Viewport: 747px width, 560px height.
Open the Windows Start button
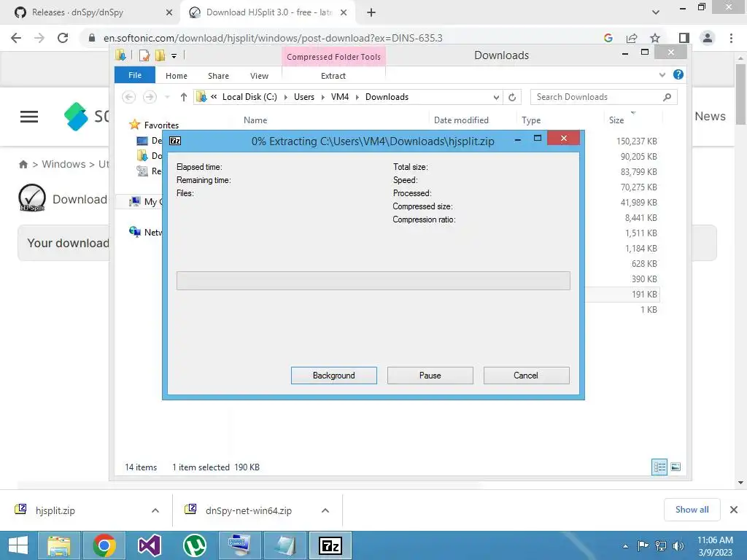pos(18,545)
